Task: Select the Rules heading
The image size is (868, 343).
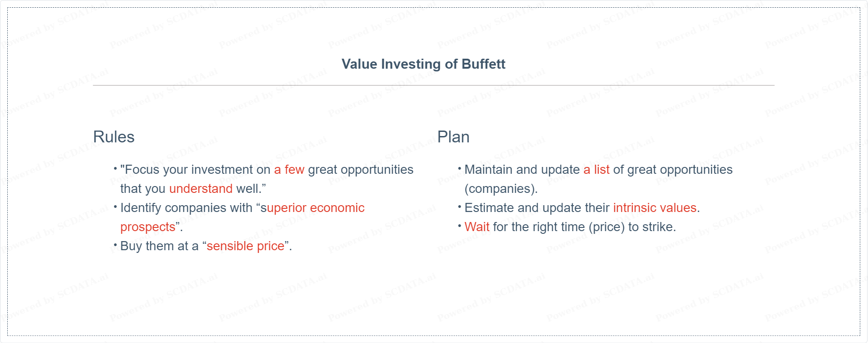Action: (114, 137)
